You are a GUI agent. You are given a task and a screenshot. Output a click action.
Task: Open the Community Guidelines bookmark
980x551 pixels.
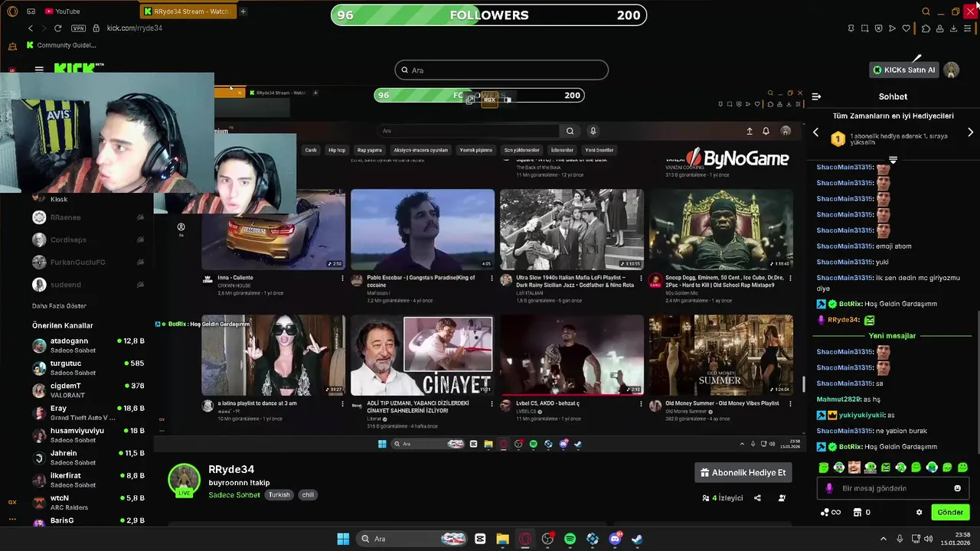click(61, 45)
